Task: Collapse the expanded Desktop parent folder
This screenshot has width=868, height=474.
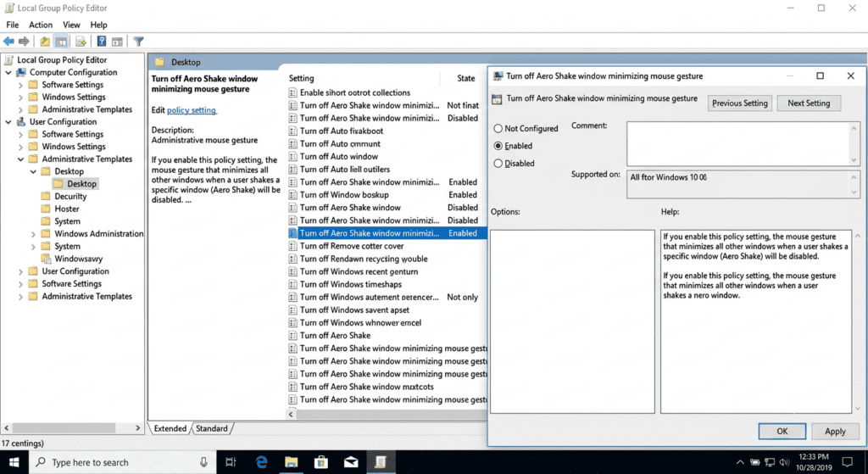Action: [x=33, y=171]
